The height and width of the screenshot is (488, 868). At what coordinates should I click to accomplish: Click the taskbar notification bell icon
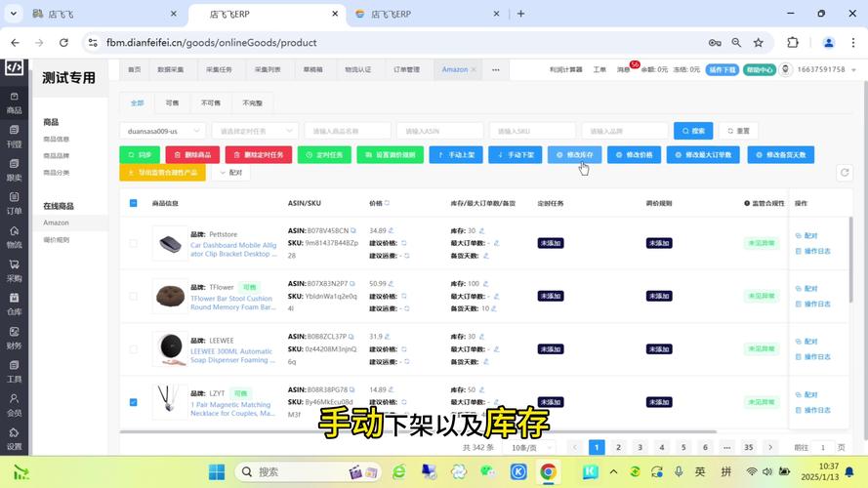(x=849, y=472)
